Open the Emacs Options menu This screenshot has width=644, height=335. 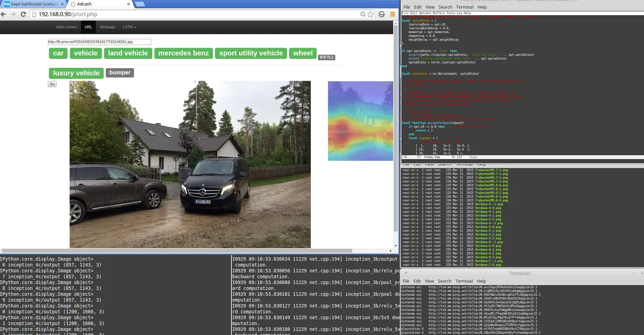tap(425, 13)
